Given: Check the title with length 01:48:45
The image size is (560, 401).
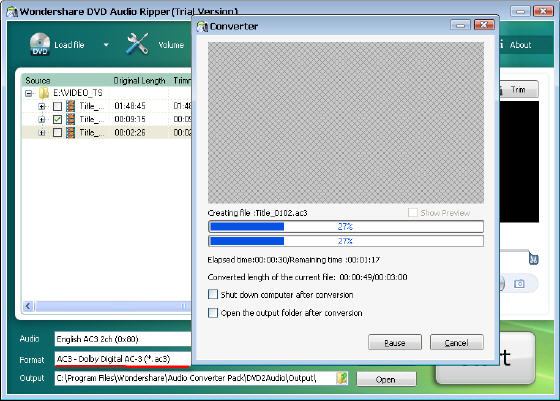Looking at the screenshot, I should (57, 106).
